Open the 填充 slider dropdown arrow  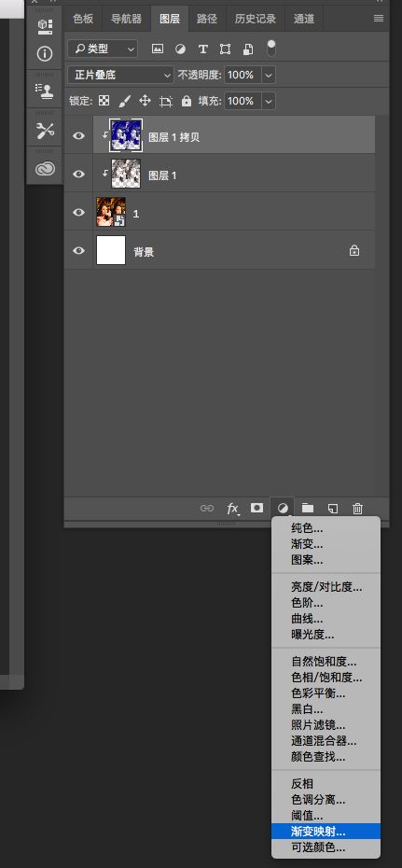pyautogui.click(x=269, y=101)
